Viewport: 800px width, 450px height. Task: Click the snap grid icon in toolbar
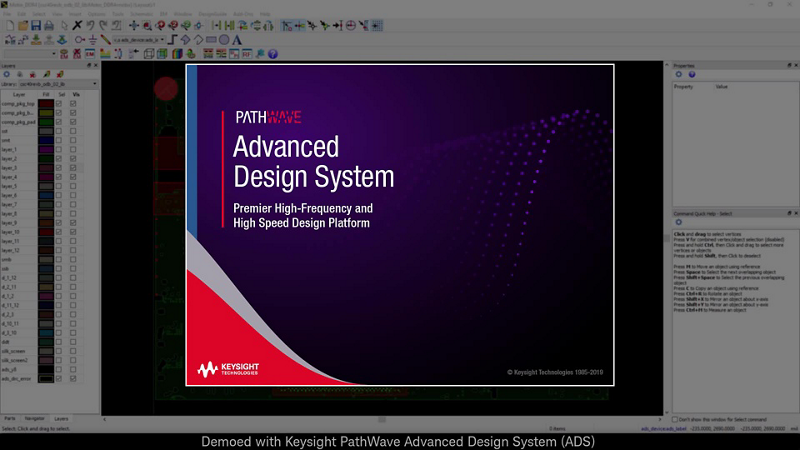pos(377,25)
